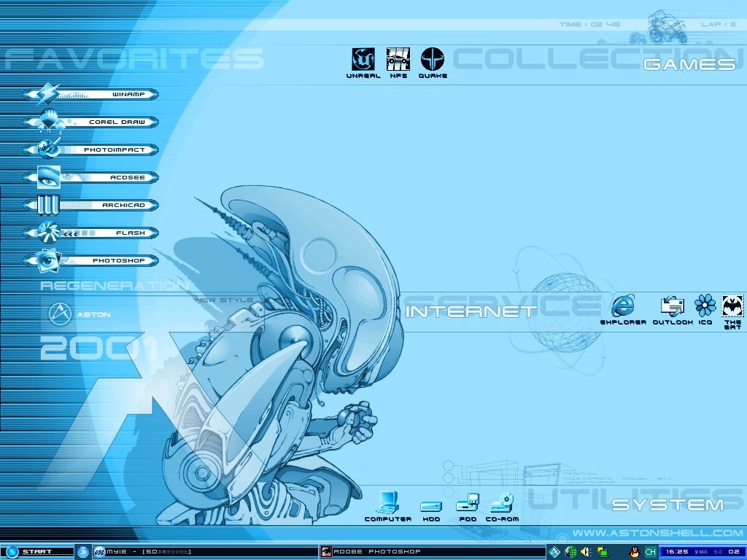Click the speaker volume tray icon
Viewport: 747px width, 560px height.
coord(586,552)
